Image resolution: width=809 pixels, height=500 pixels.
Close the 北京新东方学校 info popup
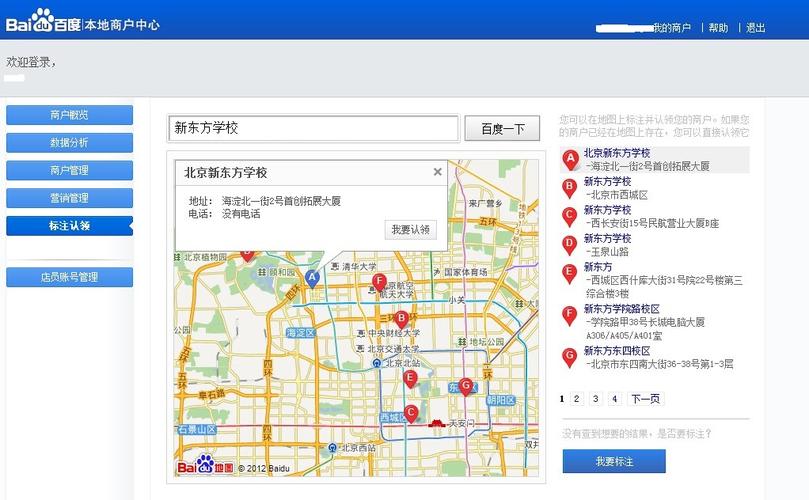[x=437, y=172]
